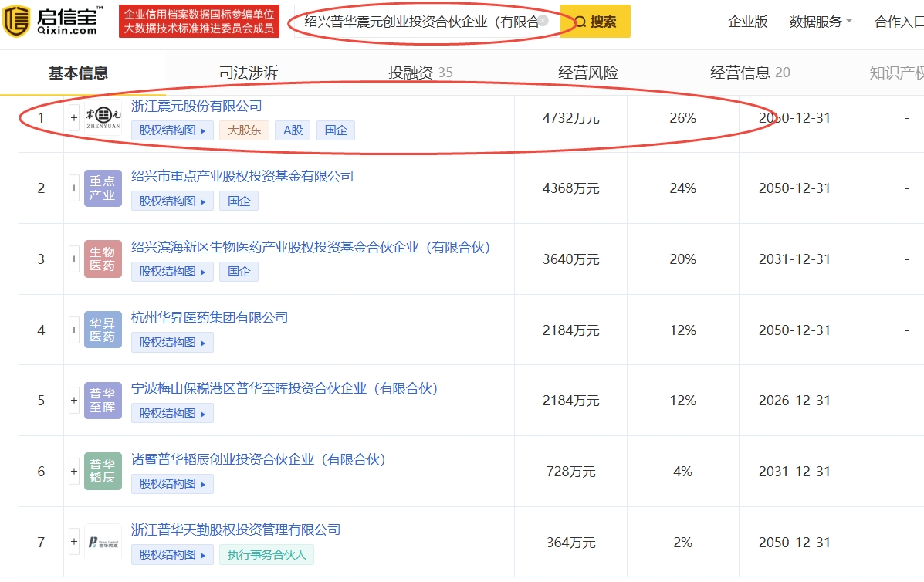Click the Qixin.com shield logo
This screenshot has width=924, height=582.
(16, 21)
